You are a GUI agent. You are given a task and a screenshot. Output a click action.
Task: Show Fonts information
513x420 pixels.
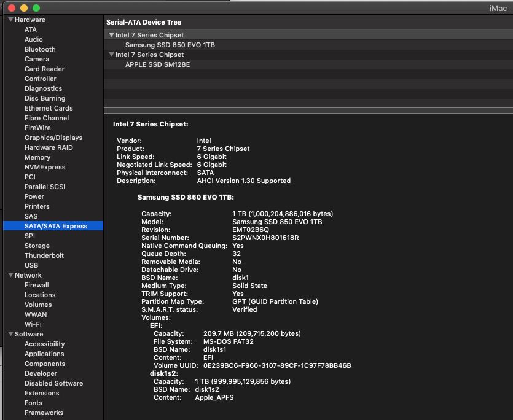click(33, 403)
